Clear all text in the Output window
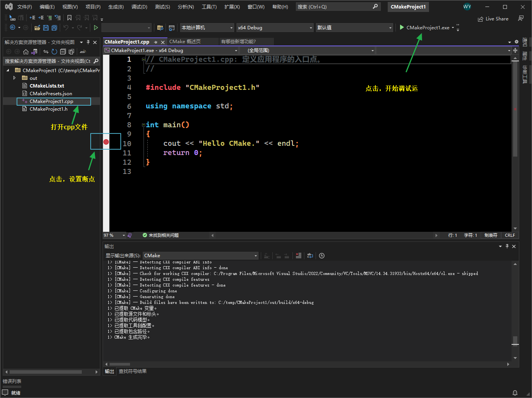Screen dimensions: 532x398 click(299, 255)
